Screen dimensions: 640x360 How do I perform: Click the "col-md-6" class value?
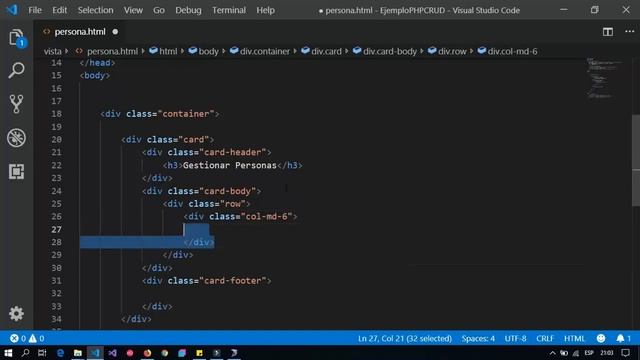267,216
